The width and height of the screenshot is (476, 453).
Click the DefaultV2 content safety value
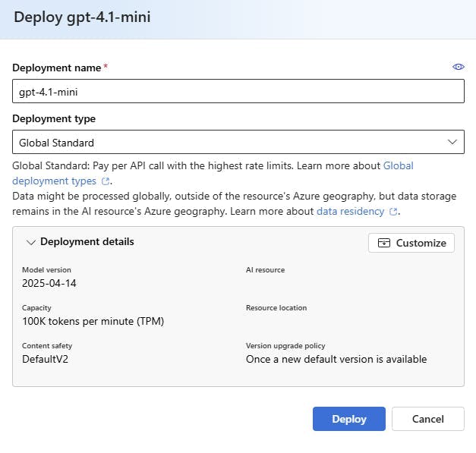tap(46, 359)
